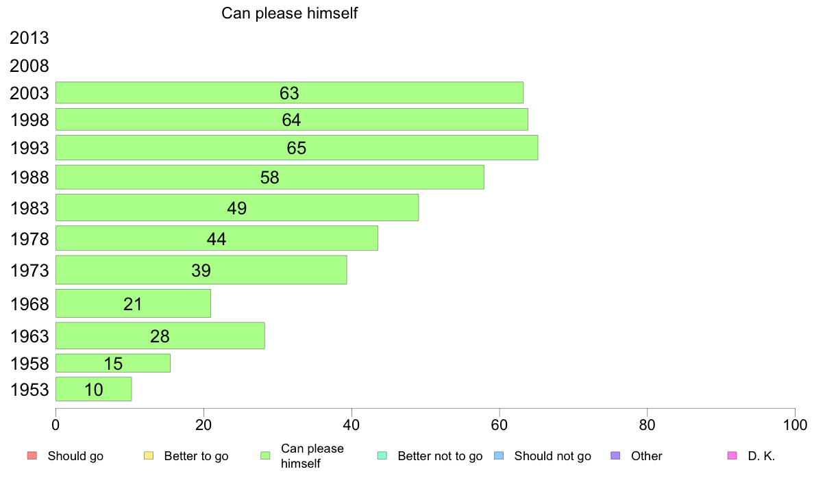The width and height of the screenshot is (814, 504).
Task: Click the Can please himself chart title
Action: click(289, 13)
